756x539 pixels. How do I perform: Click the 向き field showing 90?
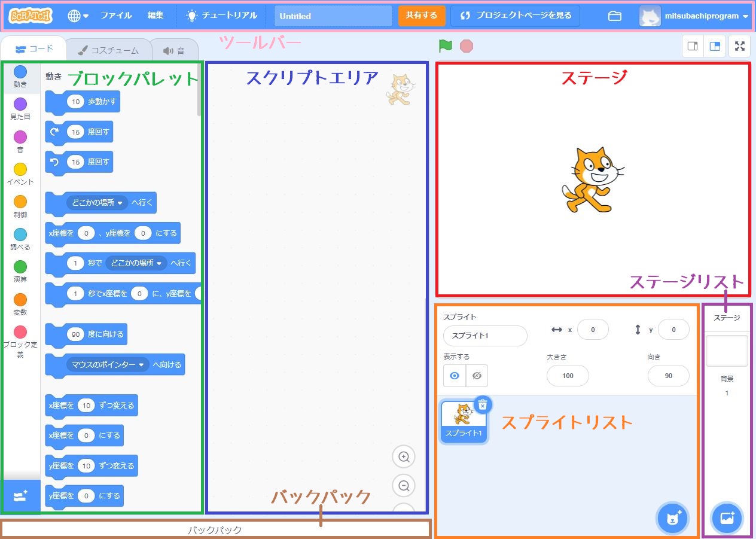click(669, 376)
